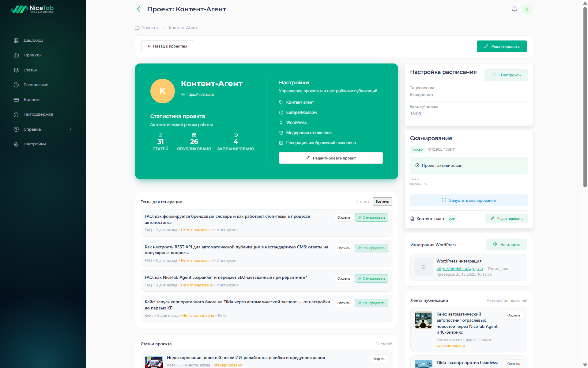Click the Модерация отключена setting
Image resolution: width=588 pixels, height=368 pixels.
[309, 133]
